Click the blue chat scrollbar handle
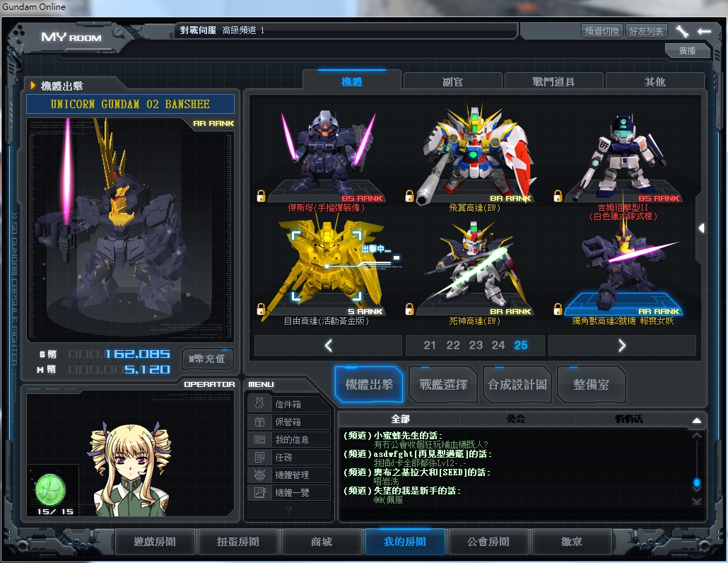728x563 pixels. click(x=696, y=482)
